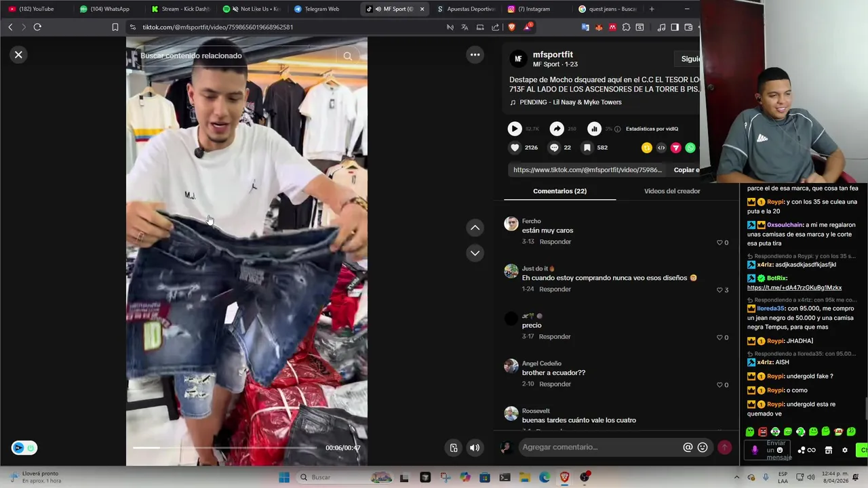This screenshot has width=868, height=488.
Task: Open Roosevelt commenter profile
Action: tap(536, 411)
